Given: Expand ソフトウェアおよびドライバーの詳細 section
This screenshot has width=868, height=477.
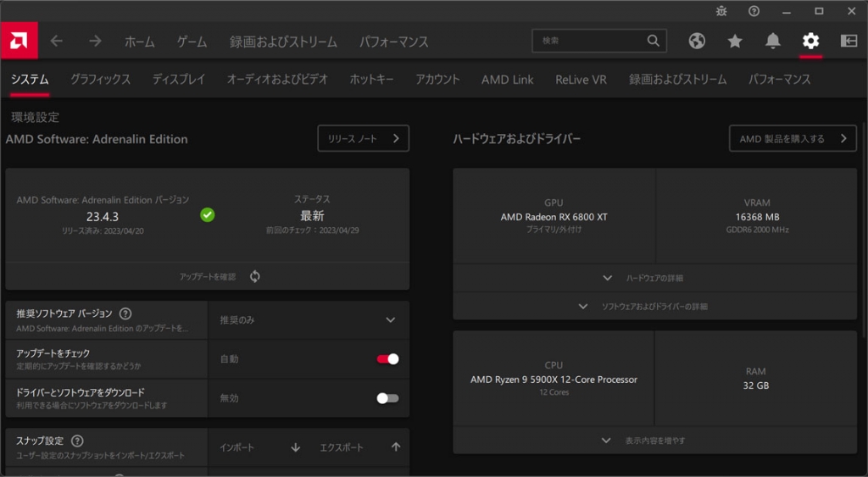Looking at the screenshot, I should tap(655, 306).
